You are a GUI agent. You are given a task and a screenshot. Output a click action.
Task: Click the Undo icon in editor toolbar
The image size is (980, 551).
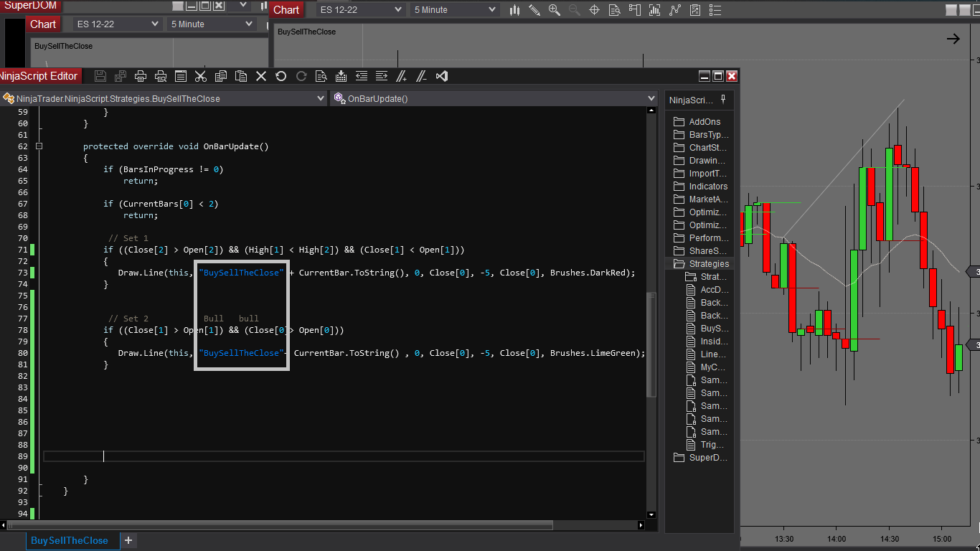(x=281, y=76)
